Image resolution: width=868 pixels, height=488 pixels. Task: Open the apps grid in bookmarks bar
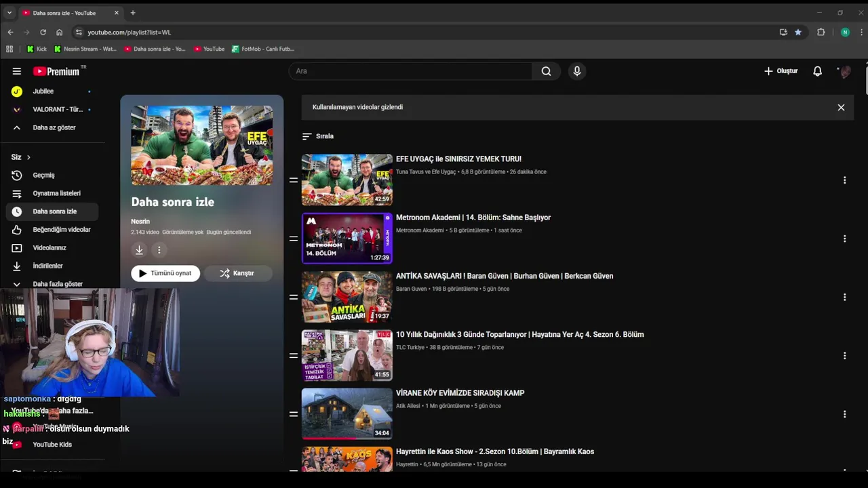pos(9,49)
